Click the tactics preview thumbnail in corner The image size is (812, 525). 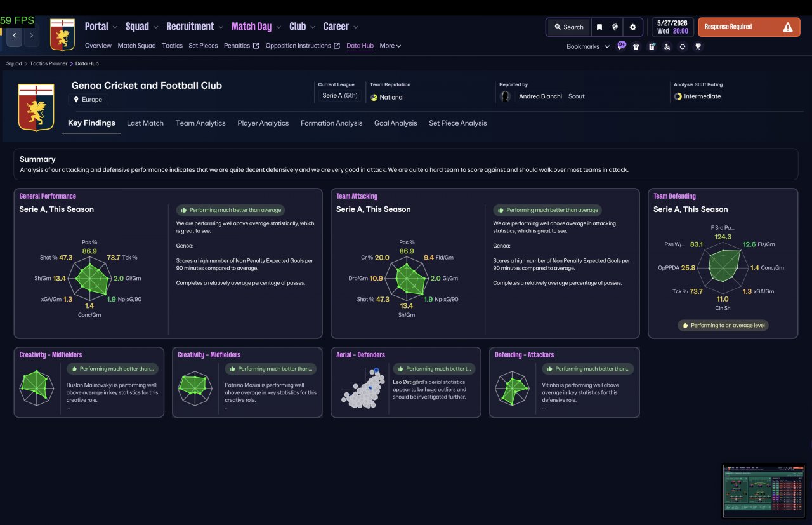(x=764, y=491)
